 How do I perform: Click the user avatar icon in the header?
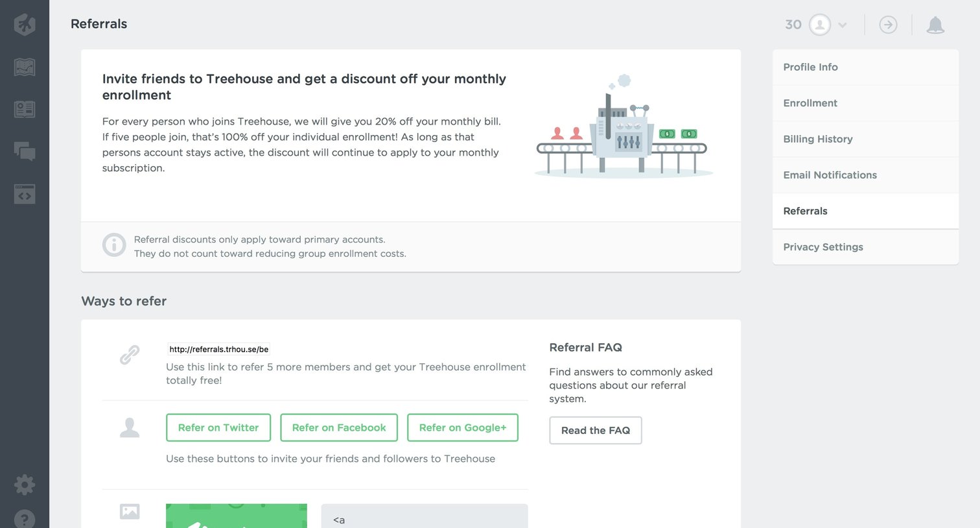[820, 25]
